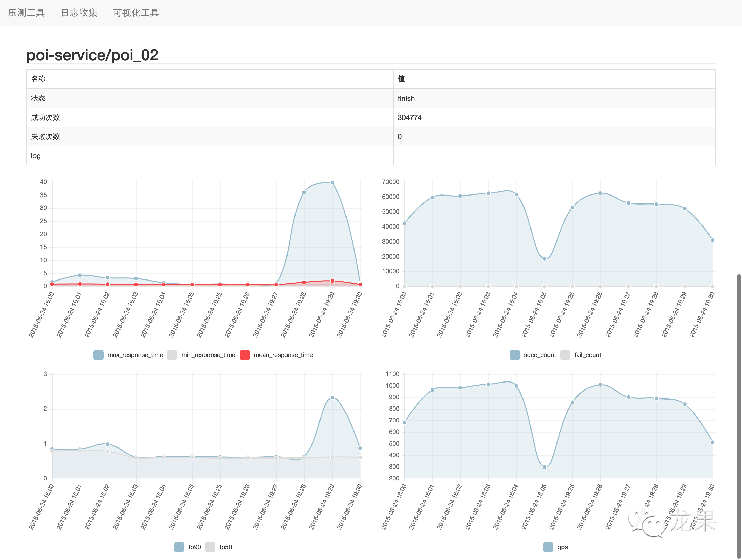
Task: Click the mean_response_time legend label text
Action: [x=283, y=355]
